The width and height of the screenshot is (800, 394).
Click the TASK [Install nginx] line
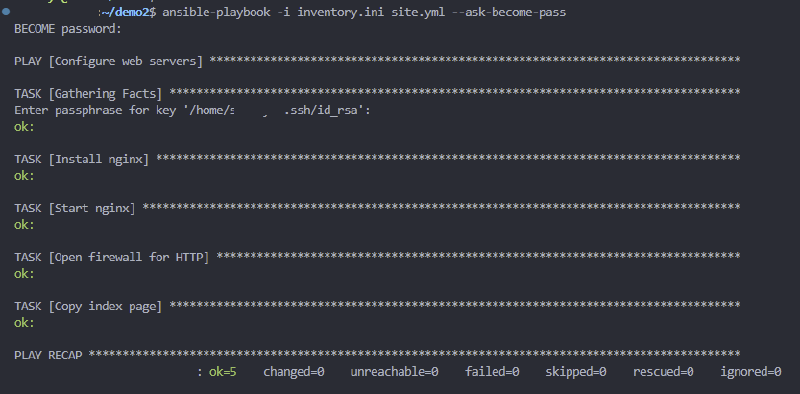(x=377, y=159)
